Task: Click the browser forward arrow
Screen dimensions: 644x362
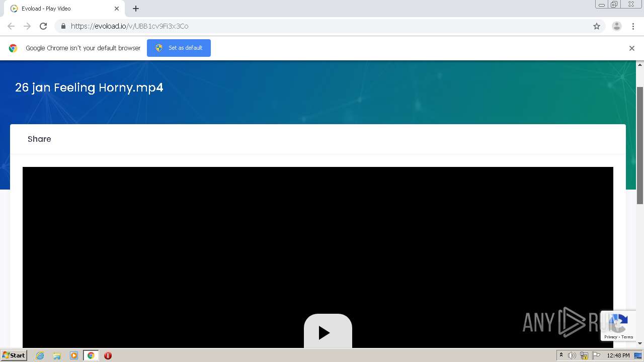Action: pyautogui.click(x=27, y=26)
